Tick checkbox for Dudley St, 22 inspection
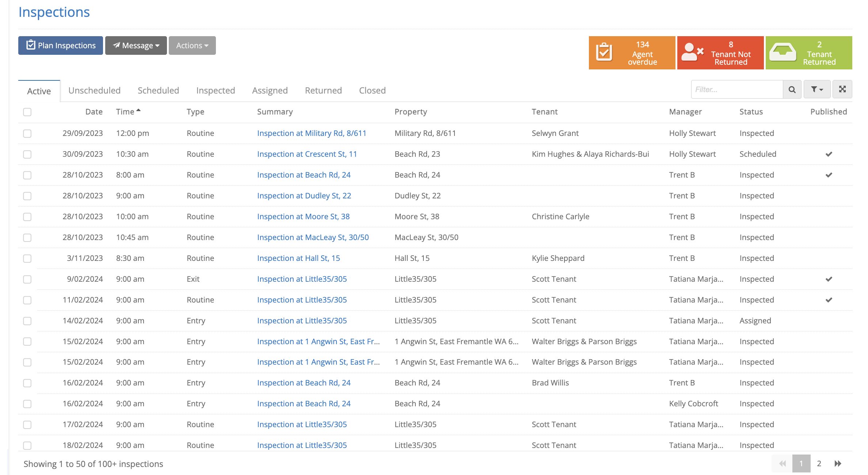The width and height of the screenshot is (868, 475). click(27, 196)
